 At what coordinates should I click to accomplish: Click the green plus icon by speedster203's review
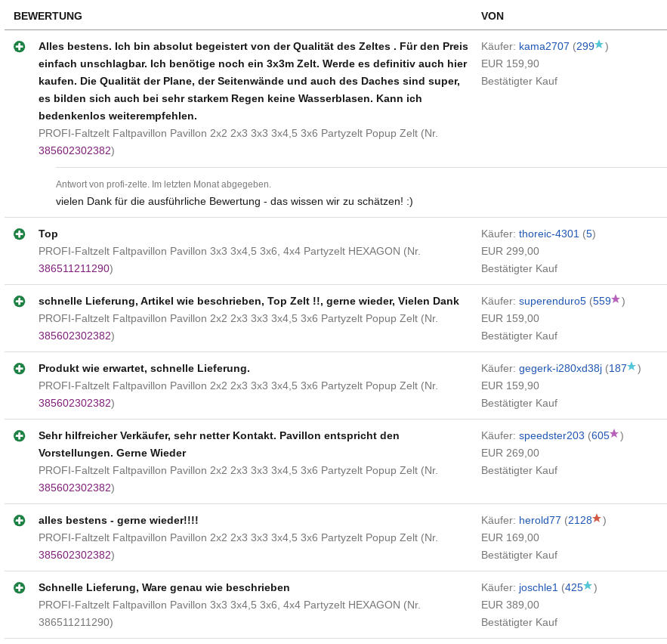[x=19, y=436]
